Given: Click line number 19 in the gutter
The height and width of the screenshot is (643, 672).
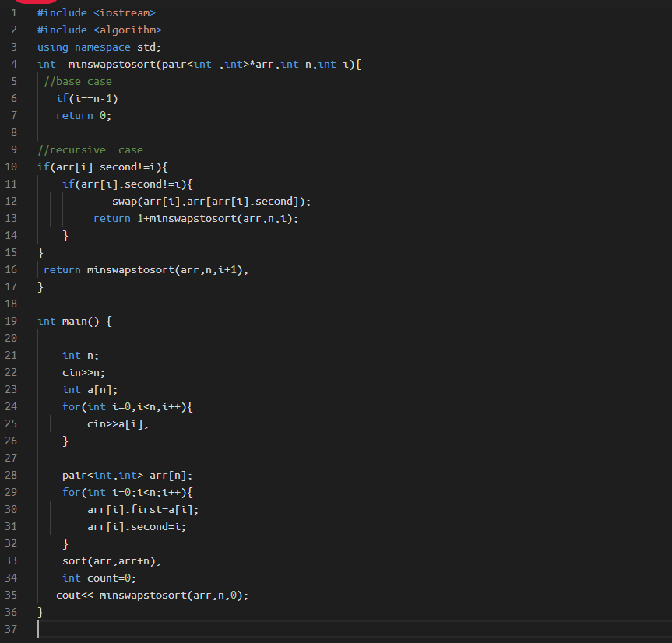Looking at the screenshot, I should (11, 321).
